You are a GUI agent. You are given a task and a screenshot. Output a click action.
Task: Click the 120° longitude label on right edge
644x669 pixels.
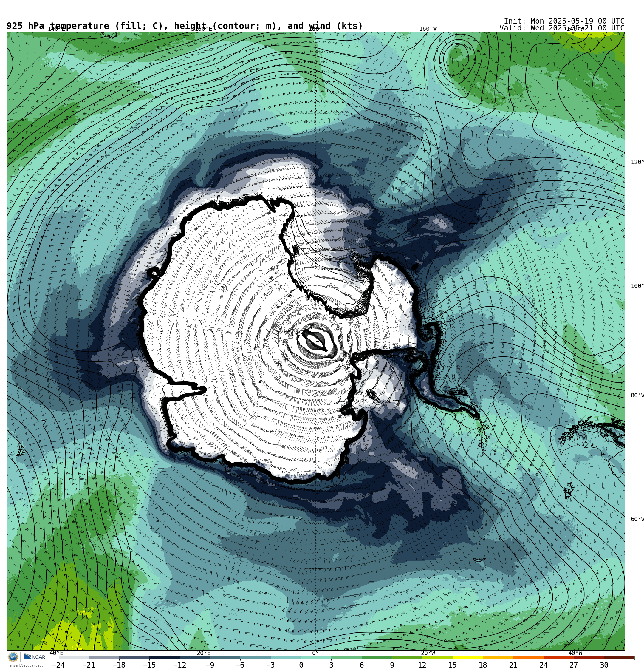click(637, 162)
